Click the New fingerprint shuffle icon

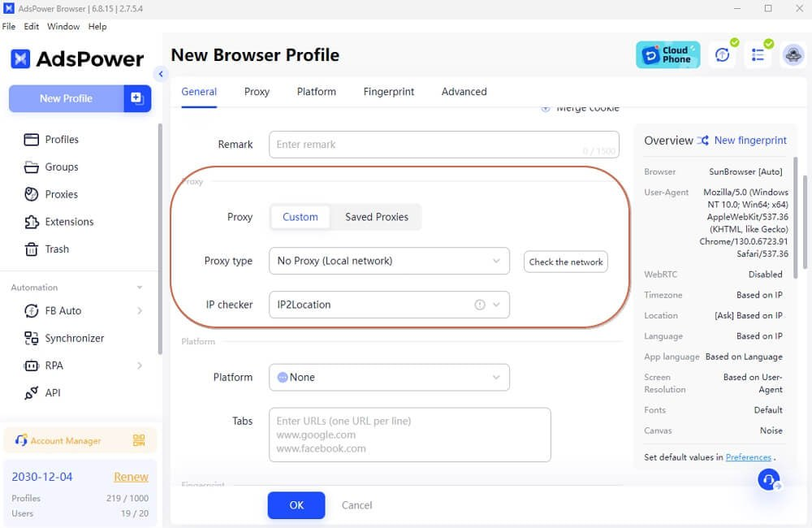[x=702, y=141]
